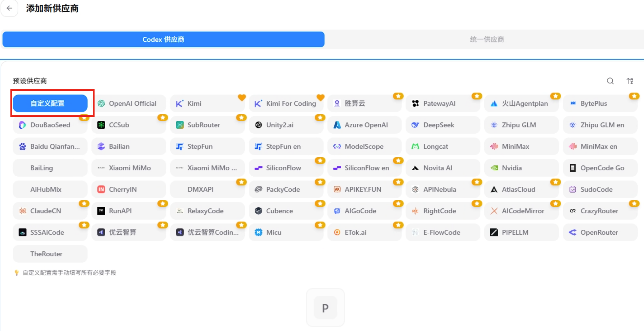Select RunAPI provider preset
Image resolution: width=644 pixels, height=331 pixels.
(x=129, y=211)
